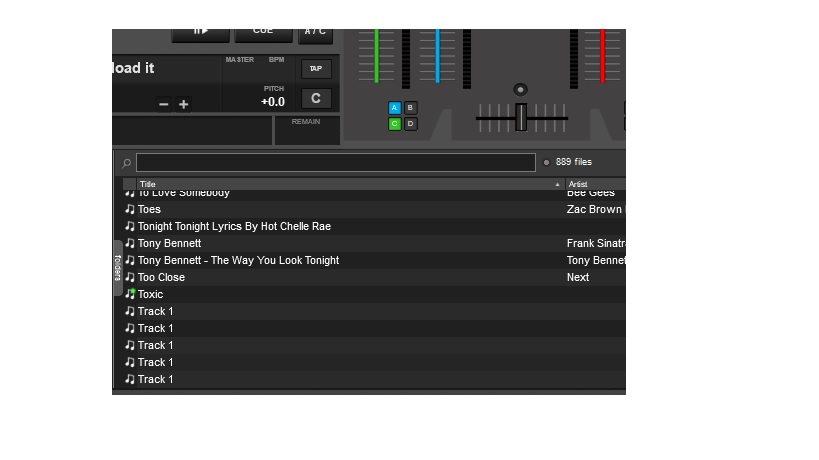This screenshot has height=460, width=819.
Task: Click the +0.0 pitch value
Action: (x=273, y=102)
